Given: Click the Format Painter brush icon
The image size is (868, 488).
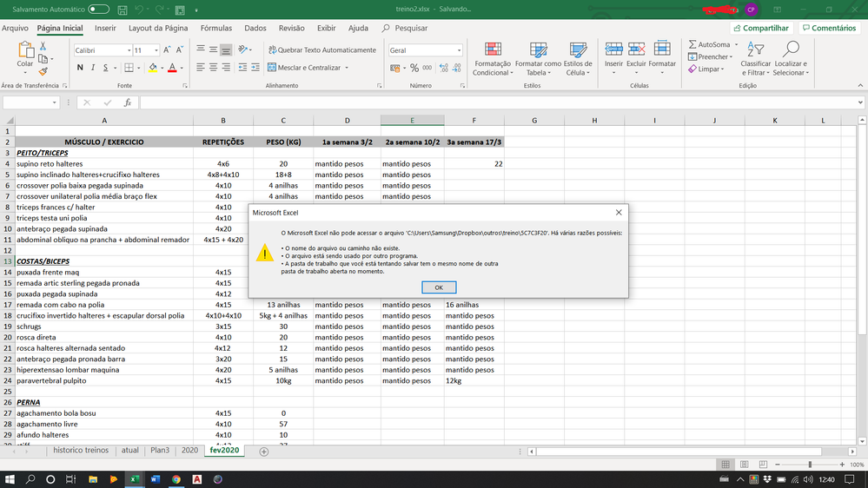Looking at the screenshot, I should point(42,71).
